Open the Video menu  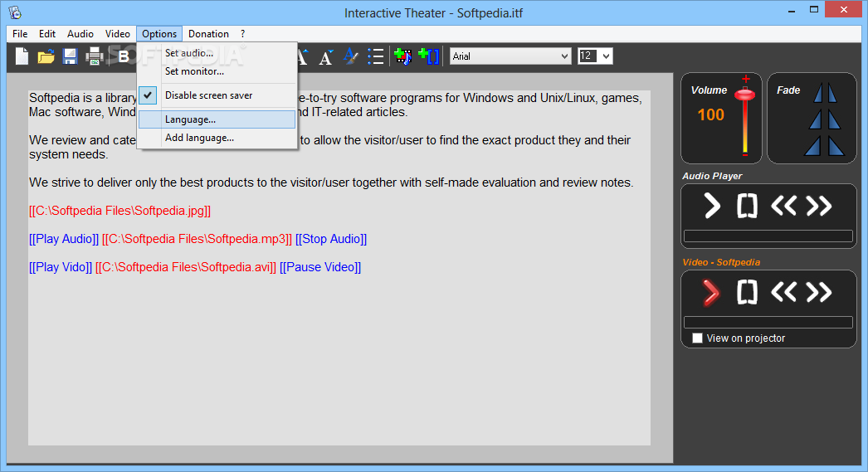pos(117,34)
